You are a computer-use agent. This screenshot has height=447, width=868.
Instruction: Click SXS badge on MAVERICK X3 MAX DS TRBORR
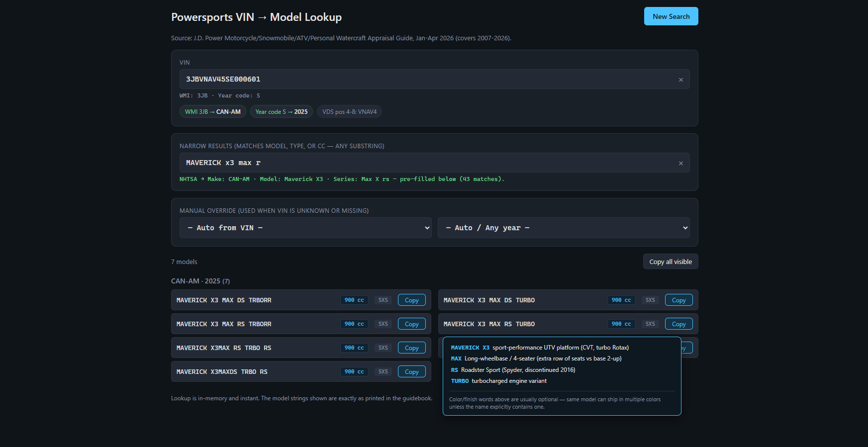(383, 300)
